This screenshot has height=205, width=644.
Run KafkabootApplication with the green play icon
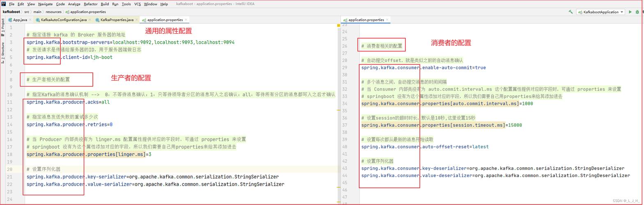point(630,12)
